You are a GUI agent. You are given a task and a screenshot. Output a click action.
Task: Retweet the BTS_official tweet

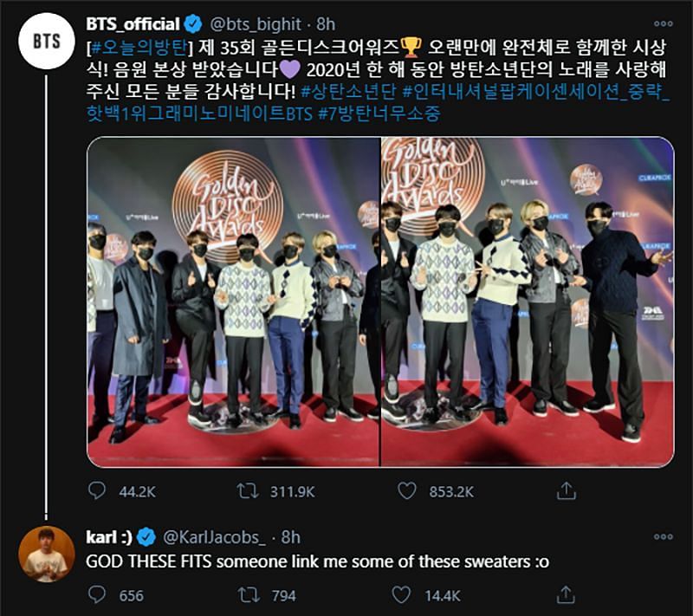tap(248, 491)
